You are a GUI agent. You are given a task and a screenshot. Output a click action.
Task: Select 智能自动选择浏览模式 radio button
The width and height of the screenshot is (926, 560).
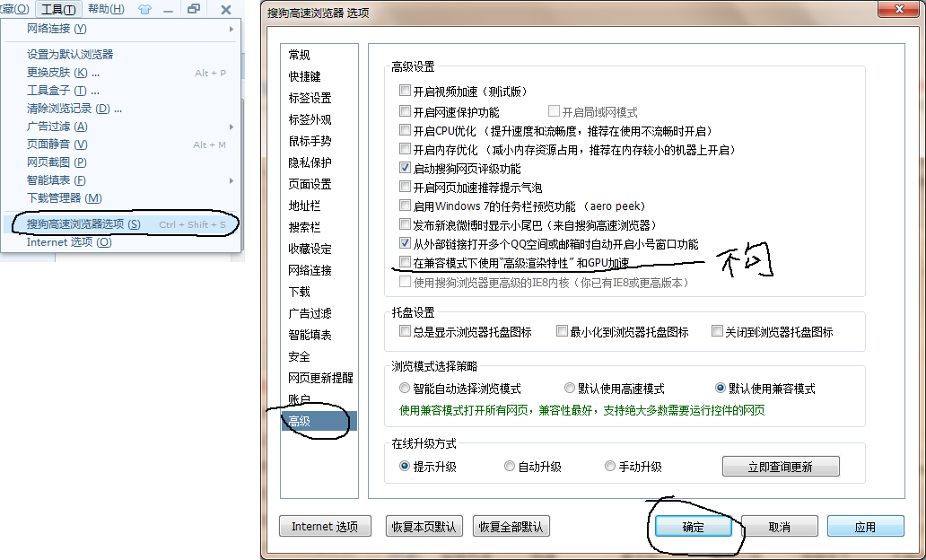point(405,388)
